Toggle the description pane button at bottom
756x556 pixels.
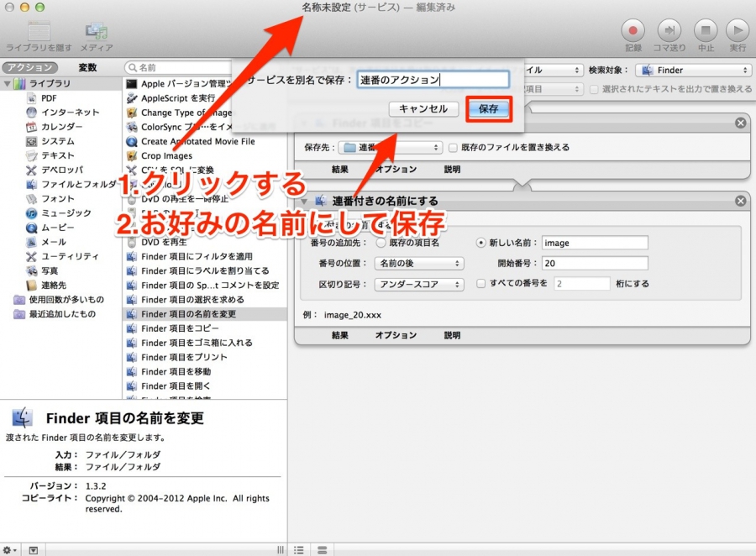coord(34,550)
